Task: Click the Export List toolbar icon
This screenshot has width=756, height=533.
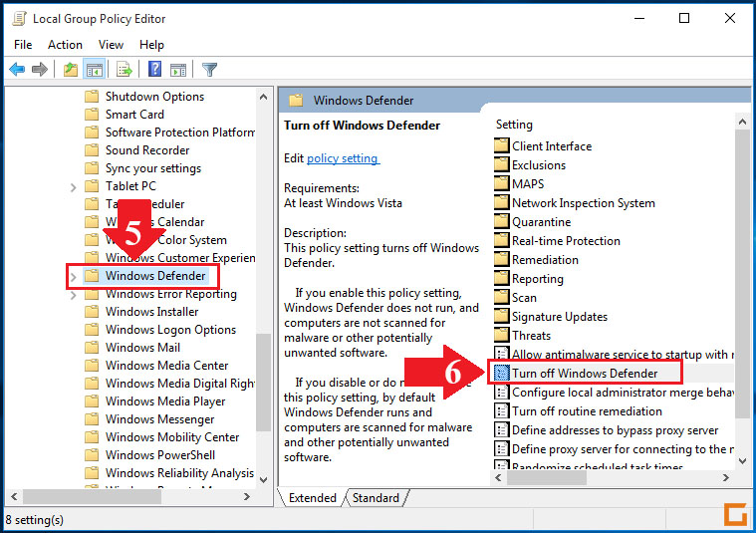Action: (124, 70)
